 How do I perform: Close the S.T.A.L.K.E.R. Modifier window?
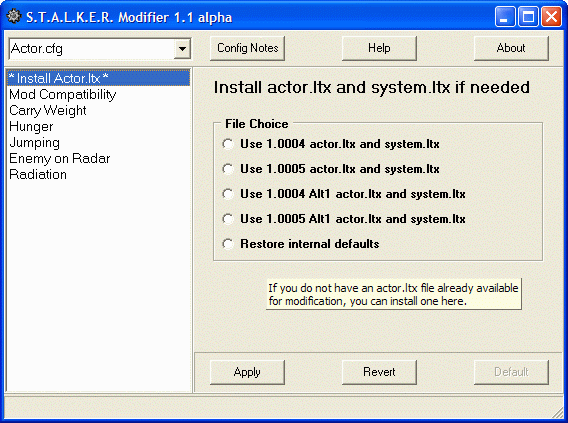(551, 17)
